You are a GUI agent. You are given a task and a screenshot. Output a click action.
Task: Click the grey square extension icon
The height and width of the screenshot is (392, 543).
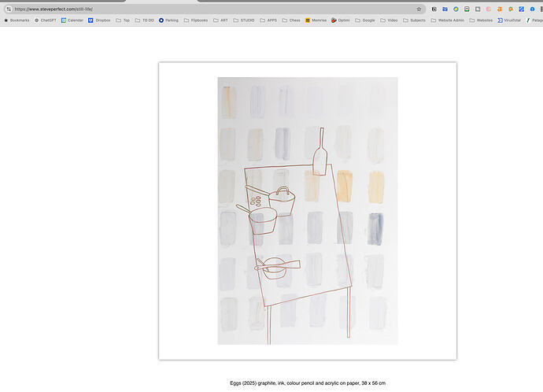tap(478, 9)
